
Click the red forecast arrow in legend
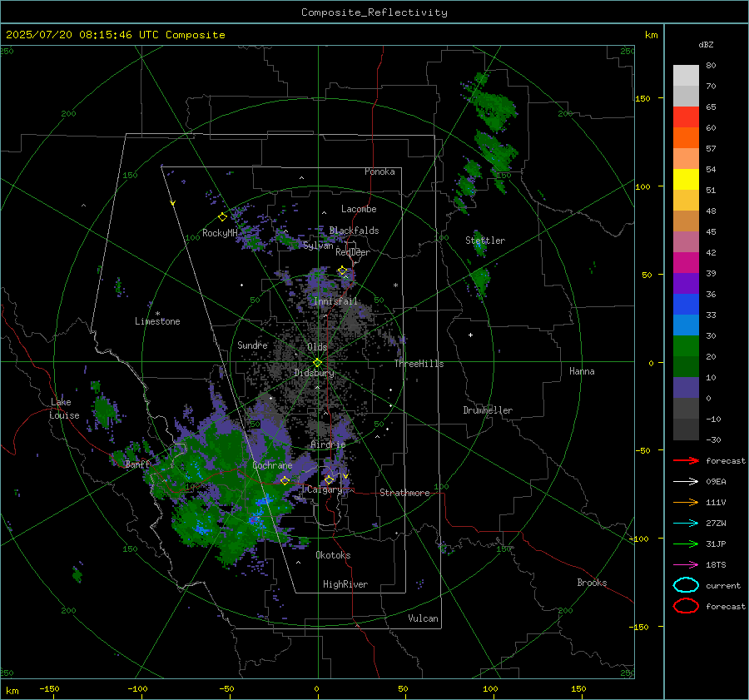point(686,460)
